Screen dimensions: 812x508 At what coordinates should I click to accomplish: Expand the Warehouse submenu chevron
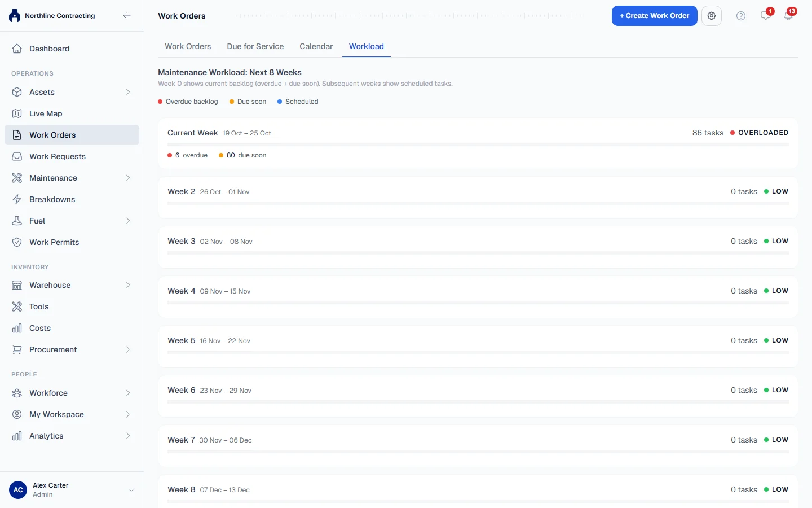click(128, 285)
